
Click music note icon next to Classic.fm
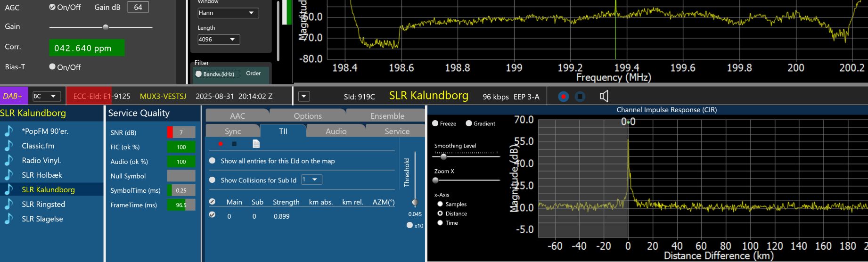(9, 146)
